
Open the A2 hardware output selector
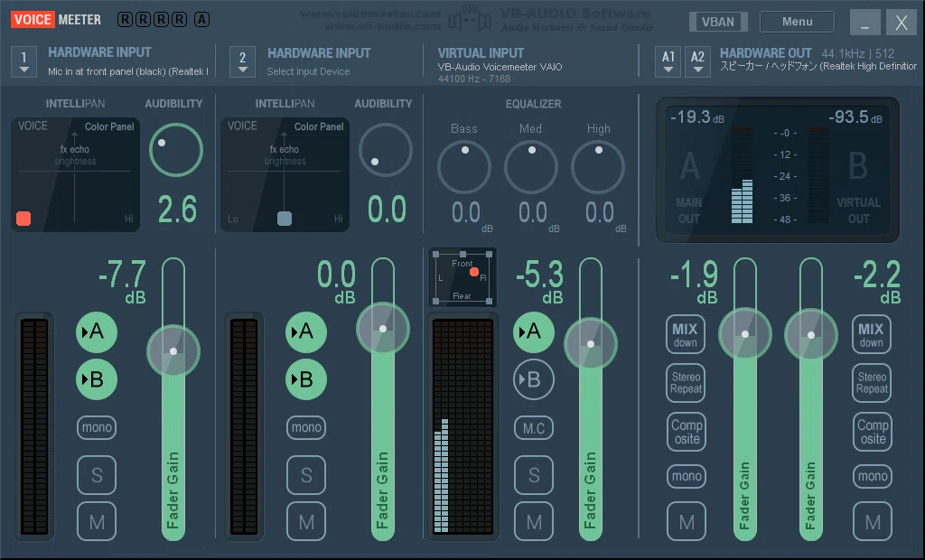[x=697, y=62]
